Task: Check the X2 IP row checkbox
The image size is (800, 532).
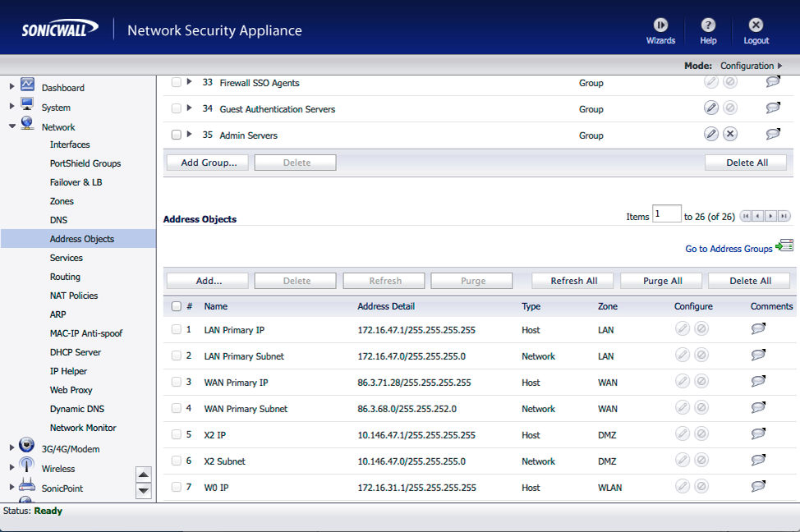Action: click(x=176, y=434)
